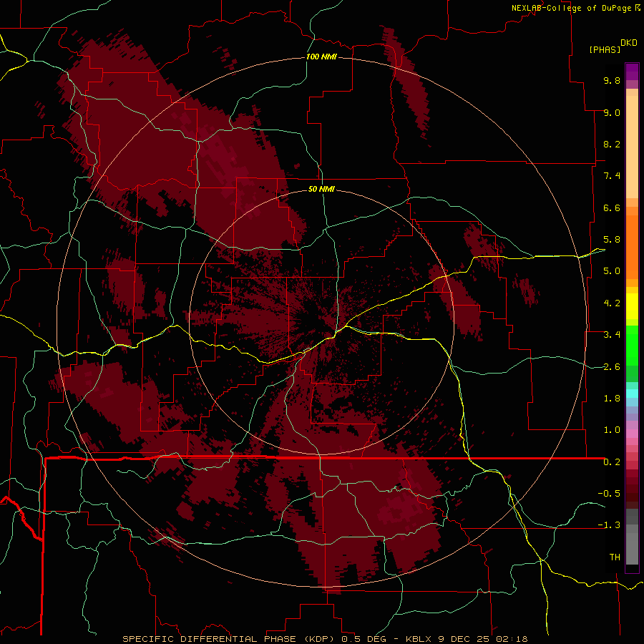Click the 7.4 color scale value
The width and height of the screenshot is (644, 644).
coord(612,176)
